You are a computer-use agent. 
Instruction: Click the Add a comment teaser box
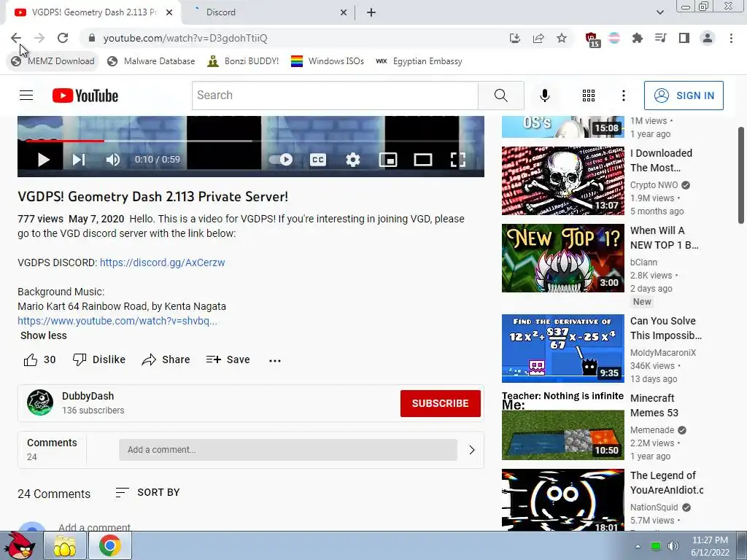pyautogui.click(x=287, y=449)
